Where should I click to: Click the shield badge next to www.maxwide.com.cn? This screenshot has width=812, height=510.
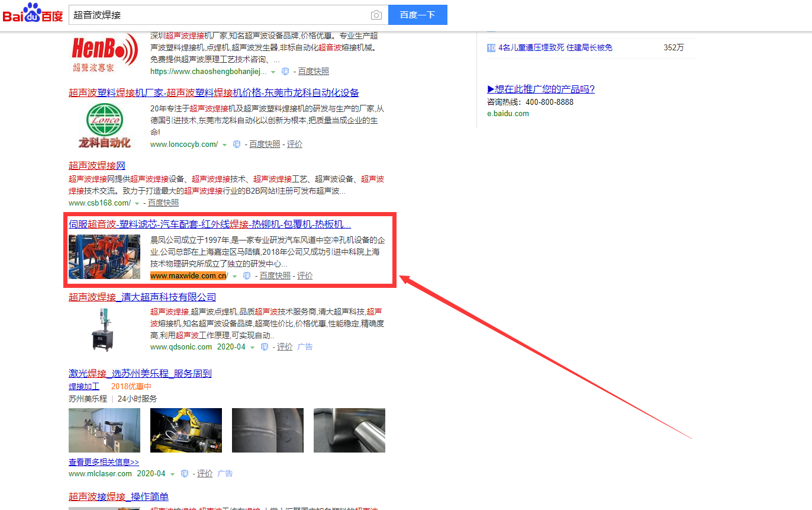click(x=247, y=276)
